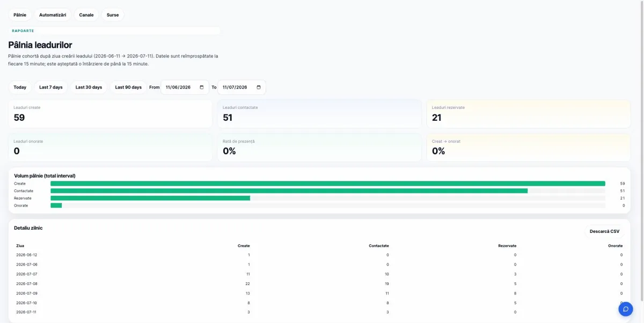
Task: Select the 2026-07-08 row date
Action: pyautogui.click(x=27, y=283)
